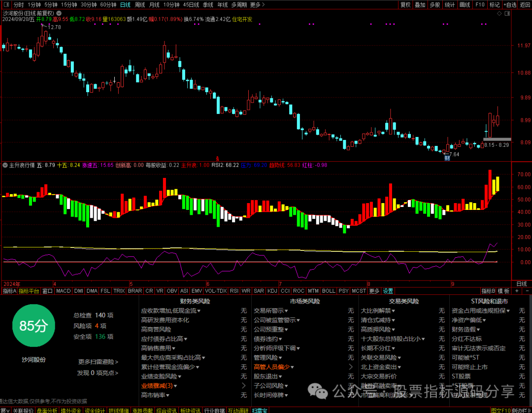Select the 标记 marker tool
The width and height of the screenshot is (532, 413).
495,4
